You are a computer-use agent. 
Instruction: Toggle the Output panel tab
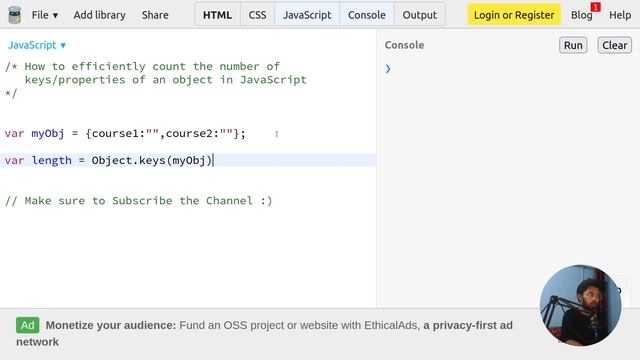coord(420,15)
